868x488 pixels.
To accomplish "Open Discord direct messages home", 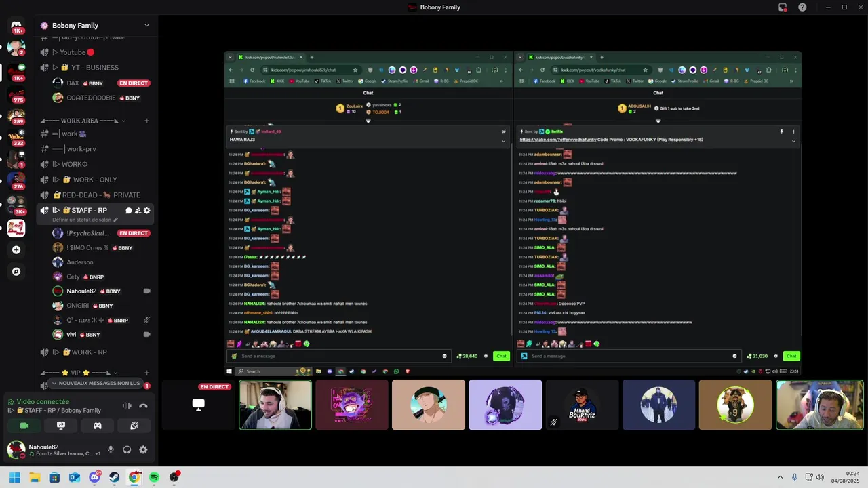I will [16, 25].
